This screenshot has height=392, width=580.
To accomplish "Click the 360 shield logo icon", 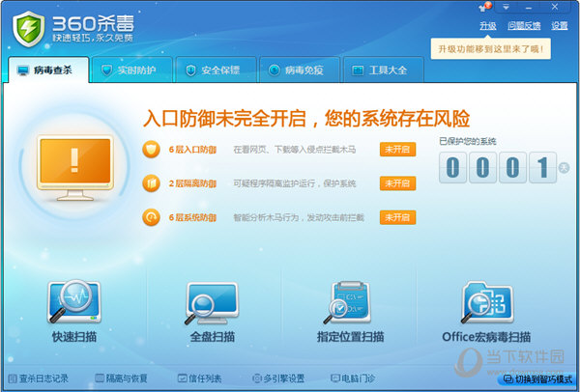I will [x=28, y=29].
